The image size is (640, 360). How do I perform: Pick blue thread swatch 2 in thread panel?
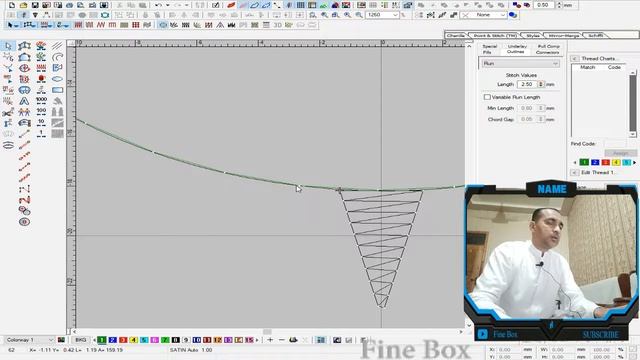[595, 162]
